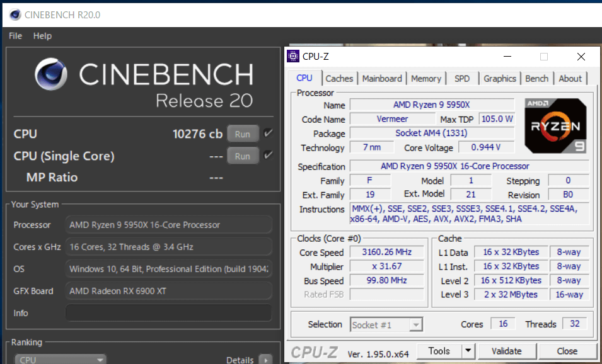Click the Core Speed value 3160.26 MHz
The image size is (602, 364).
pos(386,252)
